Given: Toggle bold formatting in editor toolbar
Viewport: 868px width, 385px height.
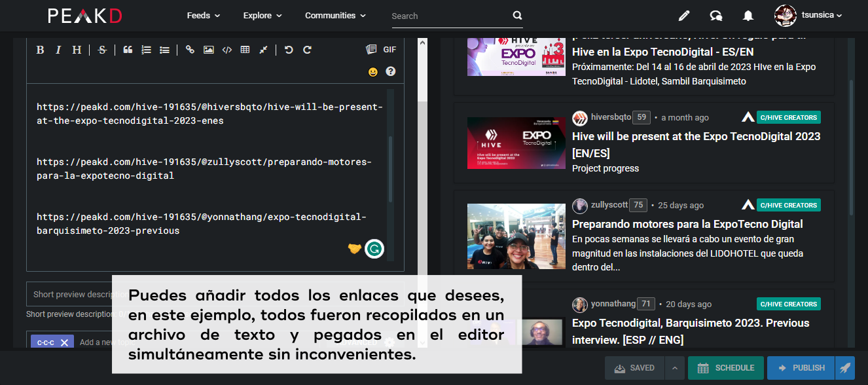Looking at the screenshot, I should point(40,50).
